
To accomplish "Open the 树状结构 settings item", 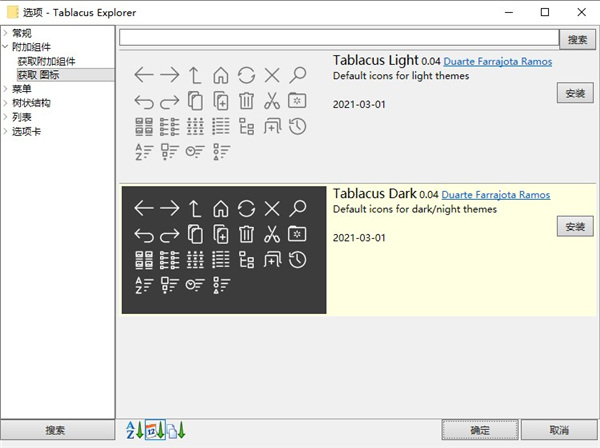I will [31, 103].
